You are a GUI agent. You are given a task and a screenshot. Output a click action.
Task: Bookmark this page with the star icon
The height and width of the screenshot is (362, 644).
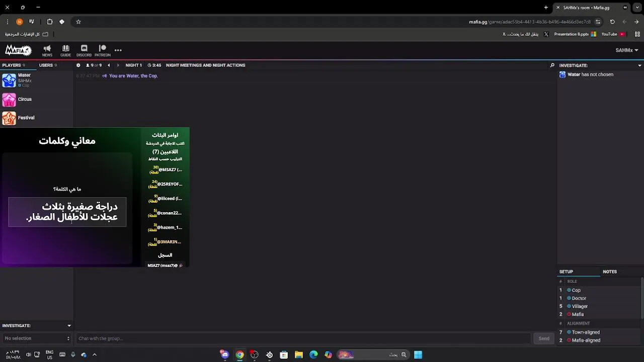click(78, 22)
